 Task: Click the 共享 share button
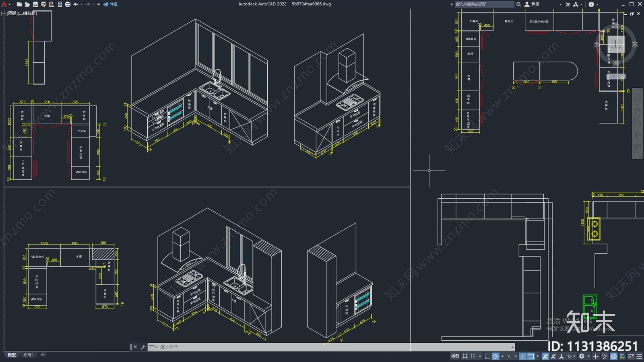(x=110, y=4)
